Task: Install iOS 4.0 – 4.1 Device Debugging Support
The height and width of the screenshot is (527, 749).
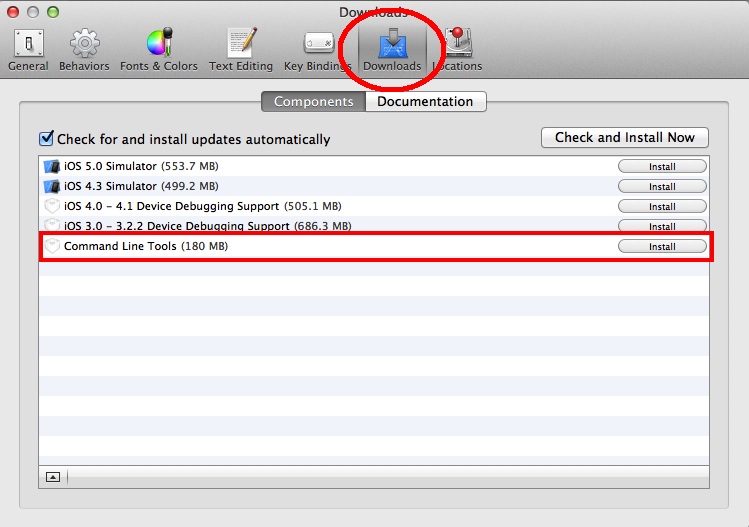Action: pos(662,206)
